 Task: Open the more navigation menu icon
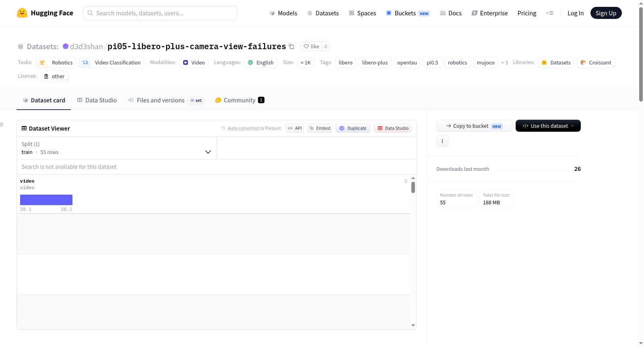[x=549, y=13]
